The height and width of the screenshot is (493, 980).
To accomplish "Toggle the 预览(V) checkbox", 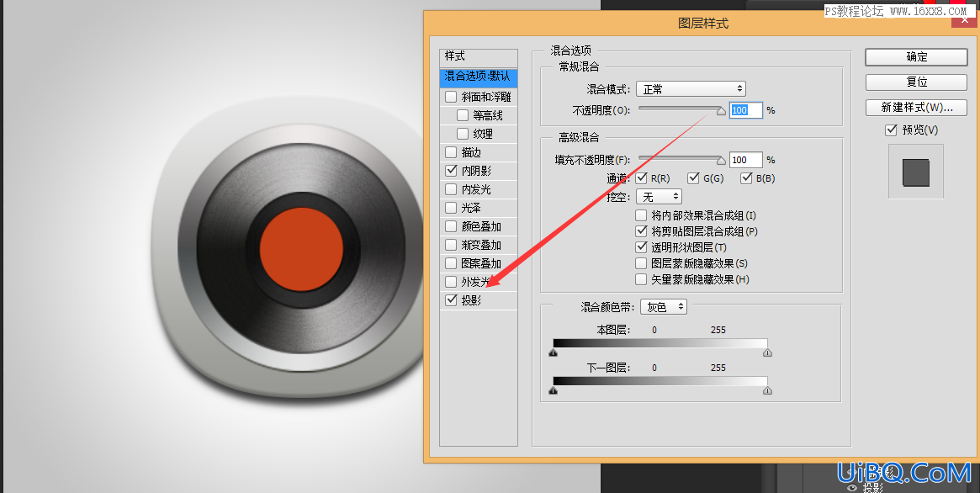I will (891, 130).
